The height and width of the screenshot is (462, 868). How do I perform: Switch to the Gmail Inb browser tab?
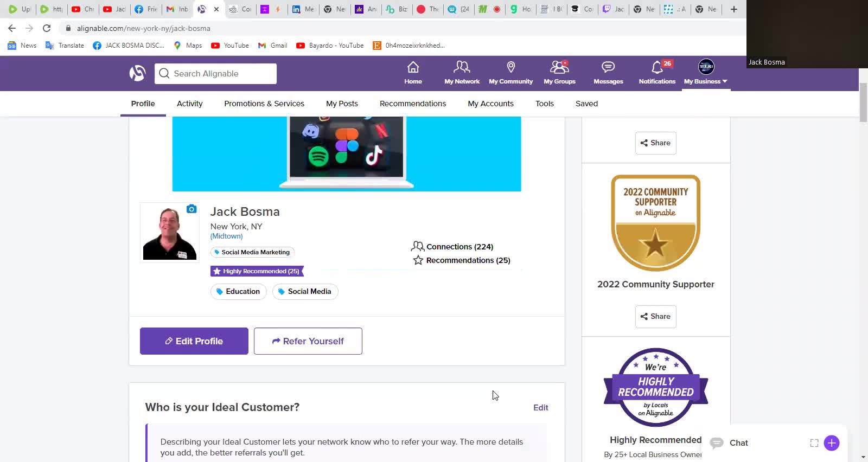[x=177, y=9]
